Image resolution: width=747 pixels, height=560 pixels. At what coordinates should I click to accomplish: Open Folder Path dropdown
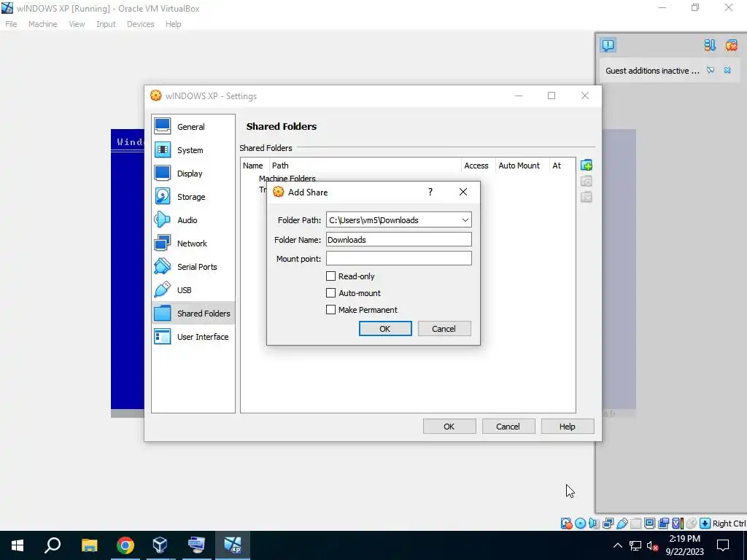[465, 220]
